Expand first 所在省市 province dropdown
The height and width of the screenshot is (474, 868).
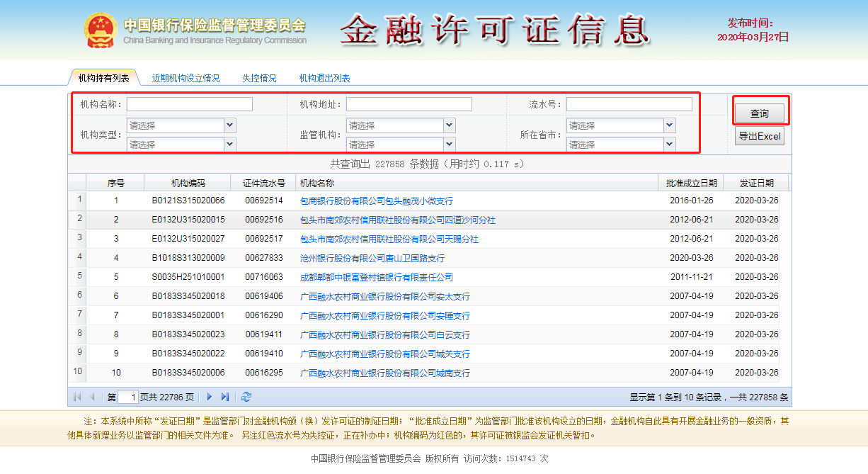point(669,125)
